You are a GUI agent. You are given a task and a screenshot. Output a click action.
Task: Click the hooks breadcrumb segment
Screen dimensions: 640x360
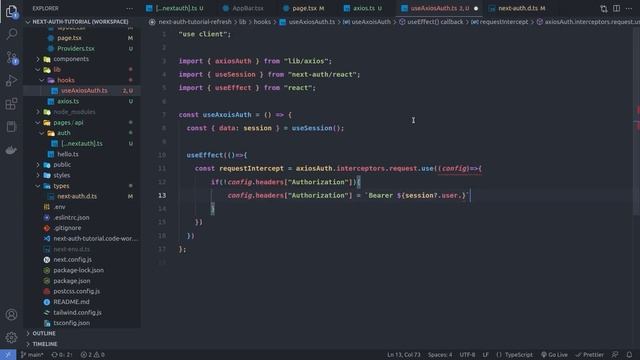click(x=262, y=22)
